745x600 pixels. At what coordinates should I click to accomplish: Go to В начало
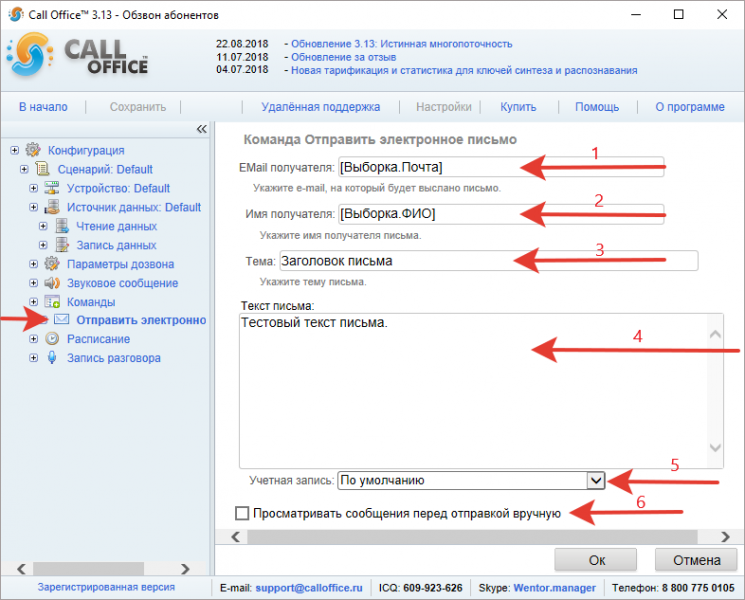tap(43, 107)
